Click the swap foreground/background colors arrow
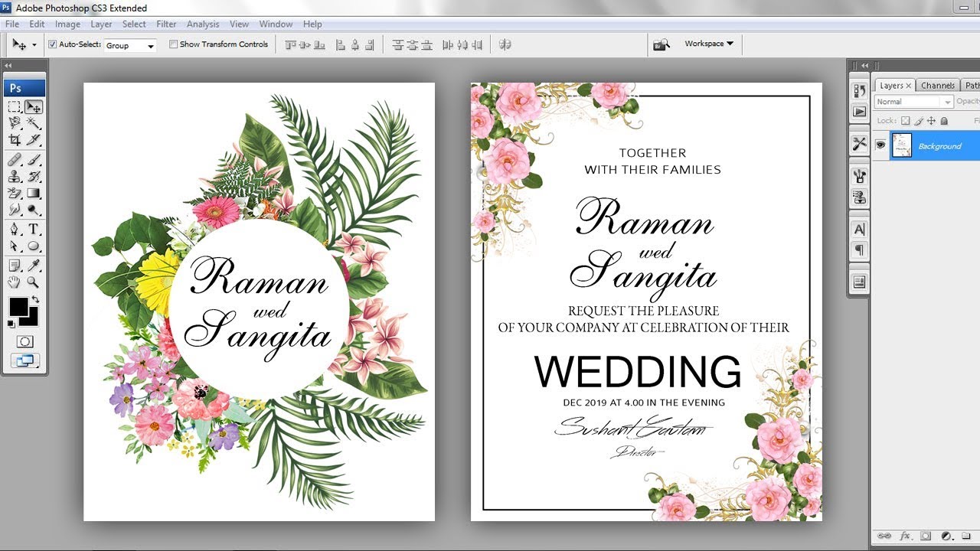This screenshot has height=551, width=980. [35, 300]
